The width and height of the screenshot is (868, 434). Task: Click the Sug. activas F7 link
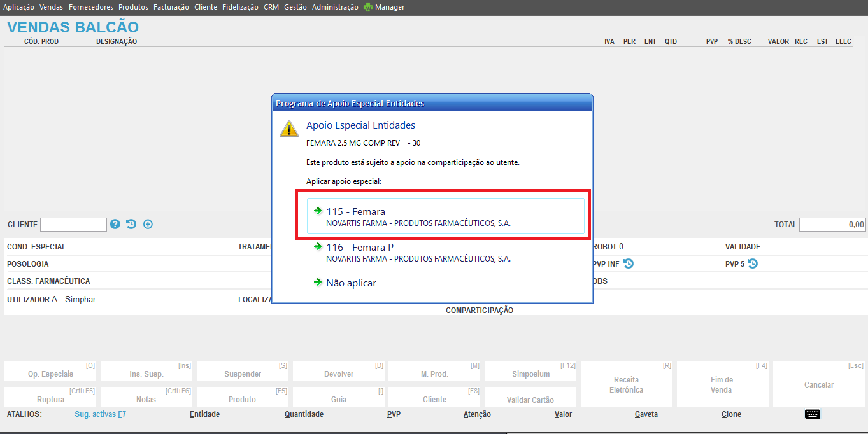pyautogui.click(x=100, y=414)
